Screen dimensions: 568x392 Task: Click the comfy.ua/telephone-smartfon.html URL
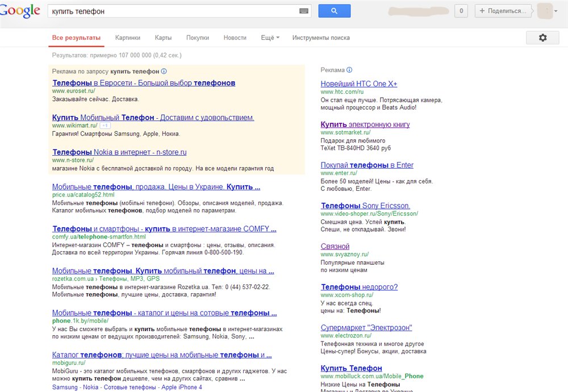(x=99, y=237)
